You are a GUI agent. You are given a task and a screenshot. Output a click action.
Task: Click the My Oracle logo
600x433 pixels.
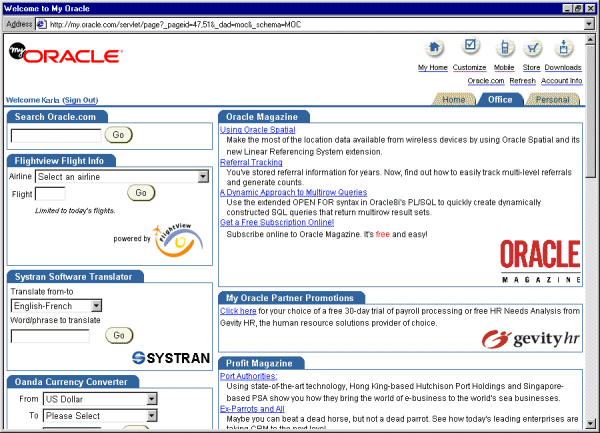coord(65,54)
